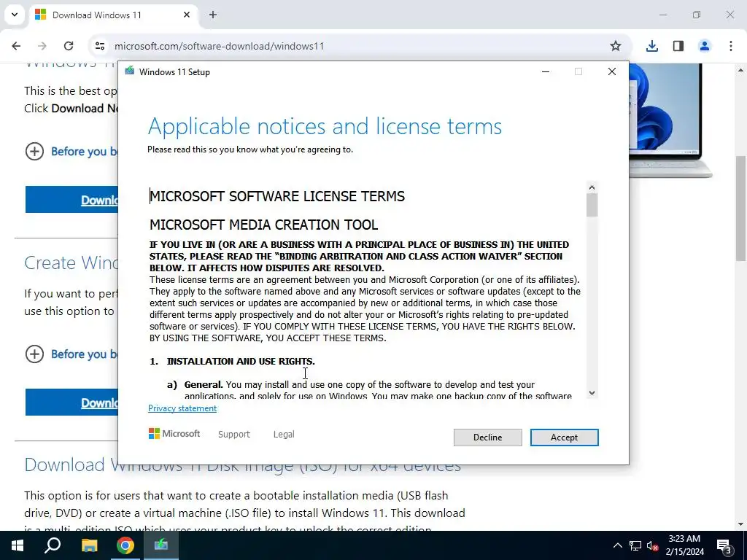
Task: Click 'MICROSOFT MEDIA CREATION TOOL' heading
Action: (x=263, y=225)
